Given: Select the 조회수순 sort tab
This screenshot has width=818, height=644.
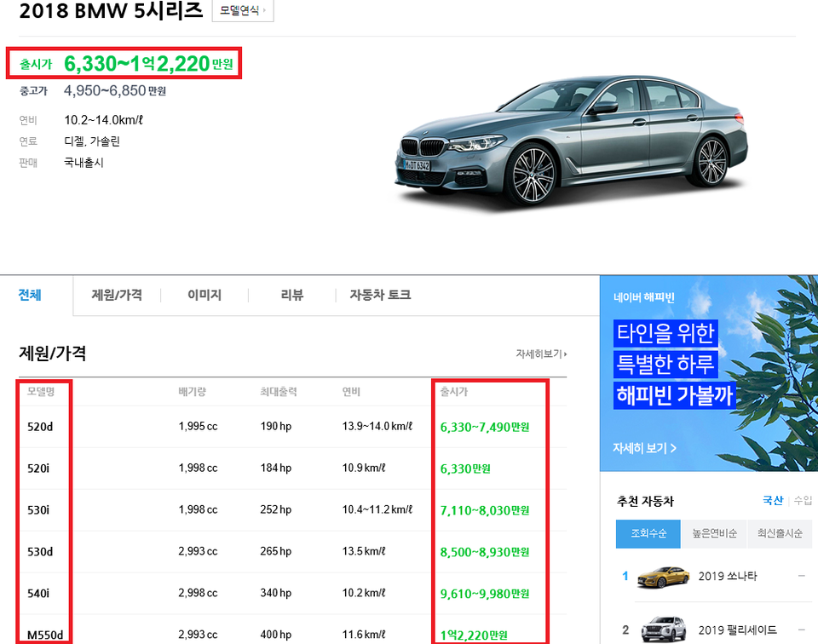Looking at the screenshot, I should 648,533.
